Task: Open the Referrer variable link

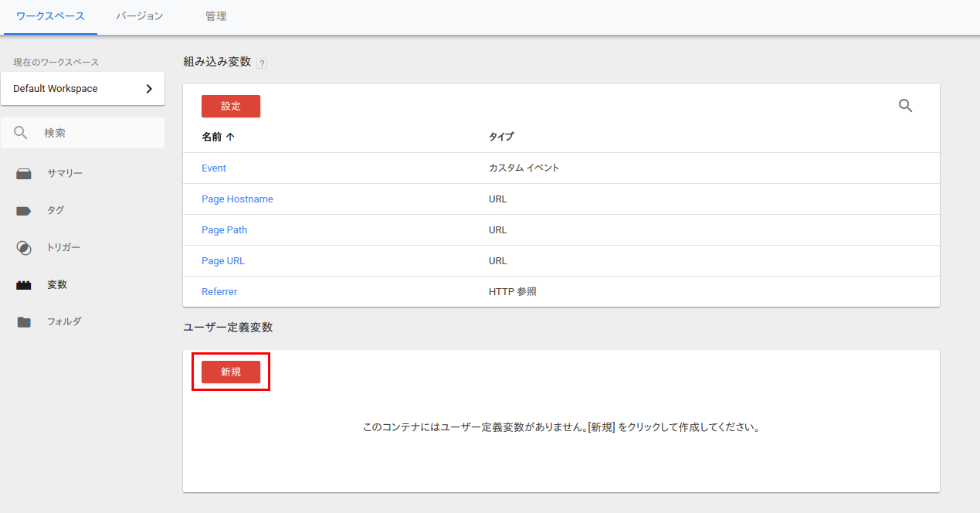Action: click(x=219, y=291)
